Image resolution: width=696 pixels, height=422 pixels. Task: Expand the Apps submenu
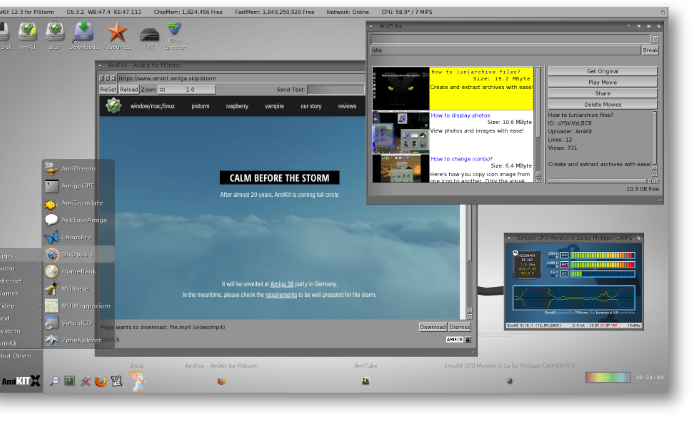pyautogui.click(x=21, y=256)
